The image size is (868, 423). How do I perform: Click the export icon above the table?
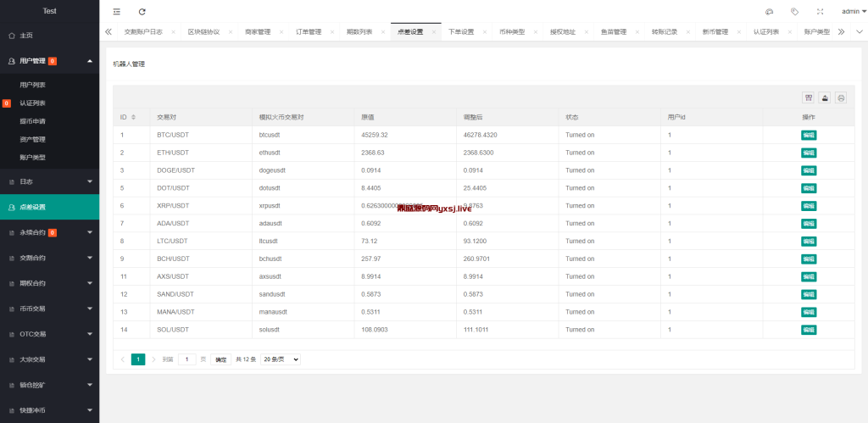[825, 98]
